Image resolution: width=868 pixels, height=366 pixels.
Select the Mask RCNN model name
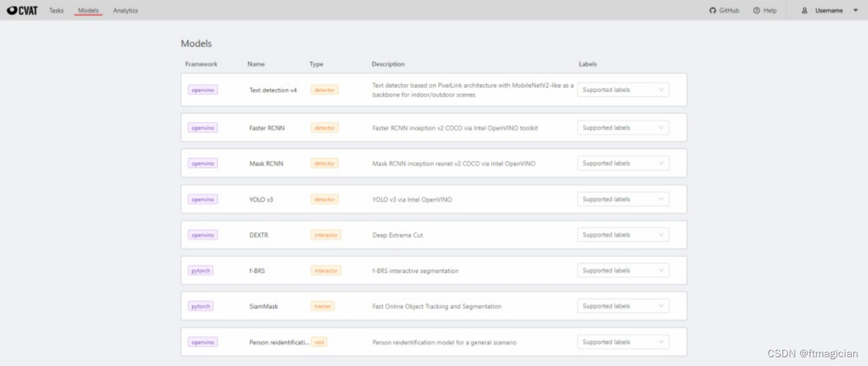(x=267, y=164)
